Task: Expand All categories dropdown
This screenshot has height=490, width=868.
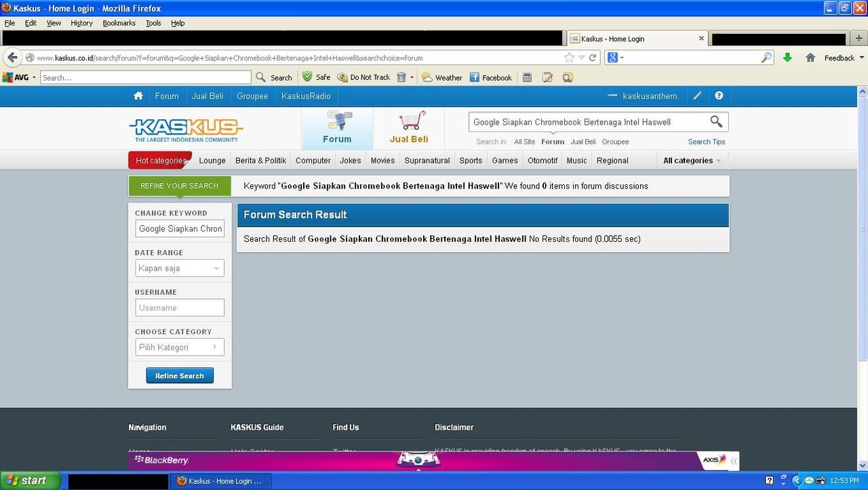Action: 692,161
